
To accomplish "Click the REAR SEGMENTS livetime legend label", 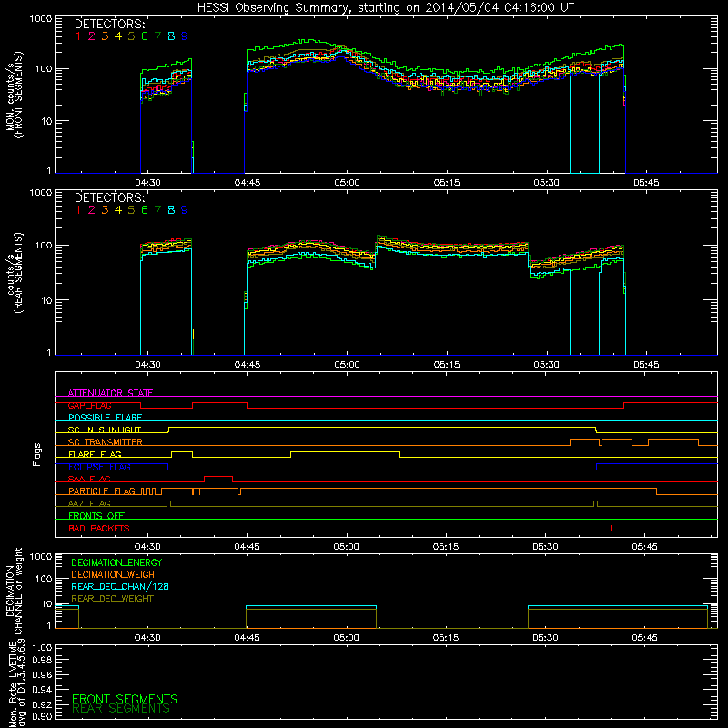I will pyautogui.click(x=121, y=709).
